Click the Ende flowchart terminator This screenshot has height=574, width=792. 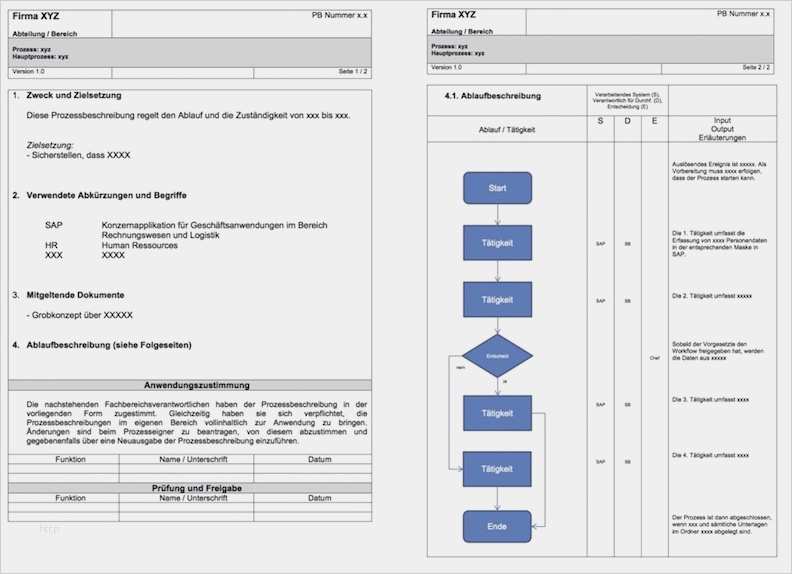point(497,526)
